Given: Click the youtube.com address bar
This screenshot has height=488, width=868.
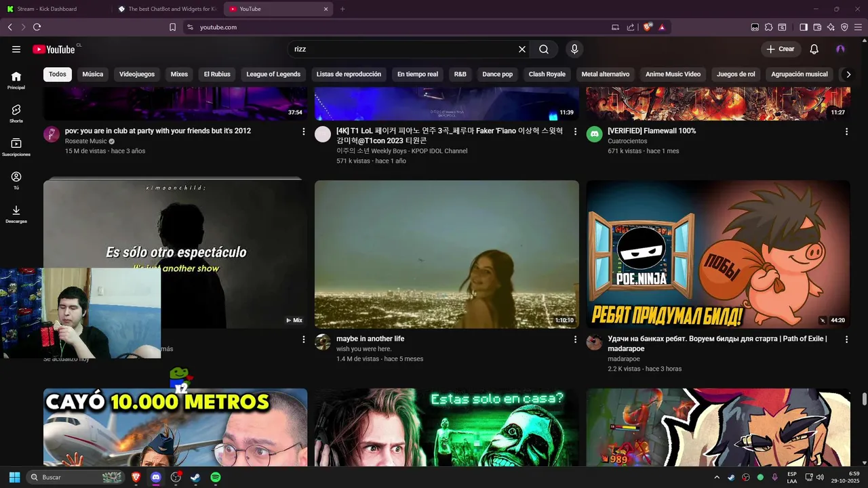Looking at the screenshot, I should coord(400,27).
